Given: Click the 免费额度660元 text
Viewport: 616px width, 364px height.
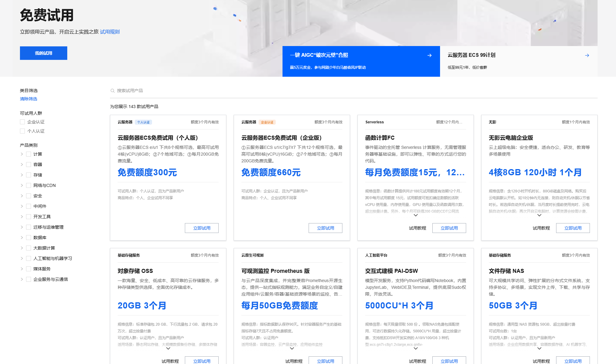Looking at the screenshot, I should point(271,172).
